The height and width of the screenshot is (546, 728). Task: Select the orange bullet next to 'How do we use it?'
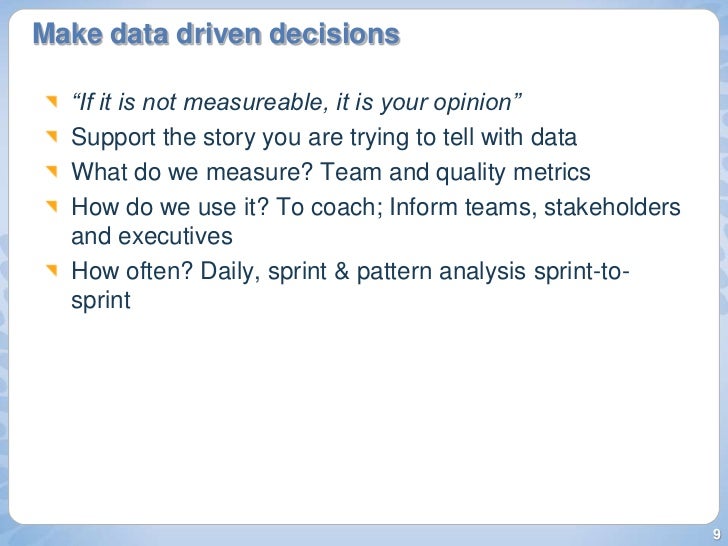[52, 206]
